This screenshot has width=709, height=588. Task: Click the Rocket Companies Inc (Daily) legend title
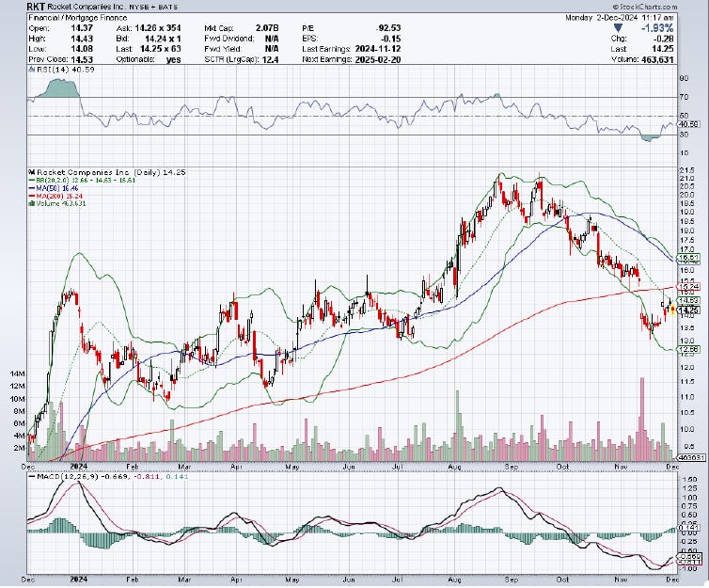coord(111,172)
